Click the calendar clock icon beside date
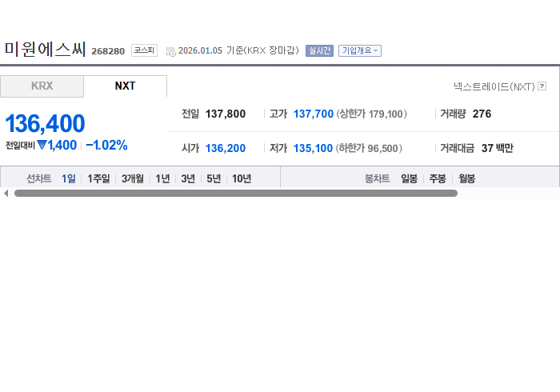This screenshot has width=560, height=392. (x=171, y=52)
